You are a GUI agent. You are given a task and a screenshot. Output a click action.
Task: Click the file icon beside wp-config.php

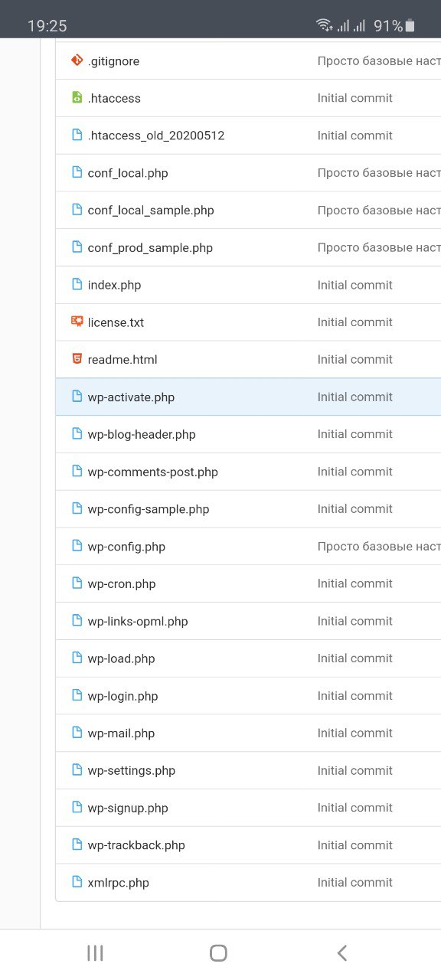pyautogui.click(x=77, y=546)
